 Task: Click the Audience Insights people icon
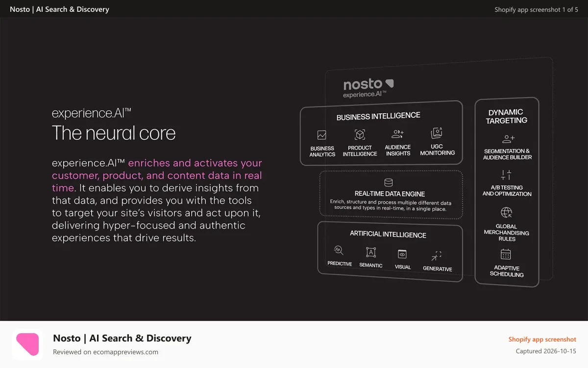coord(397,134)
